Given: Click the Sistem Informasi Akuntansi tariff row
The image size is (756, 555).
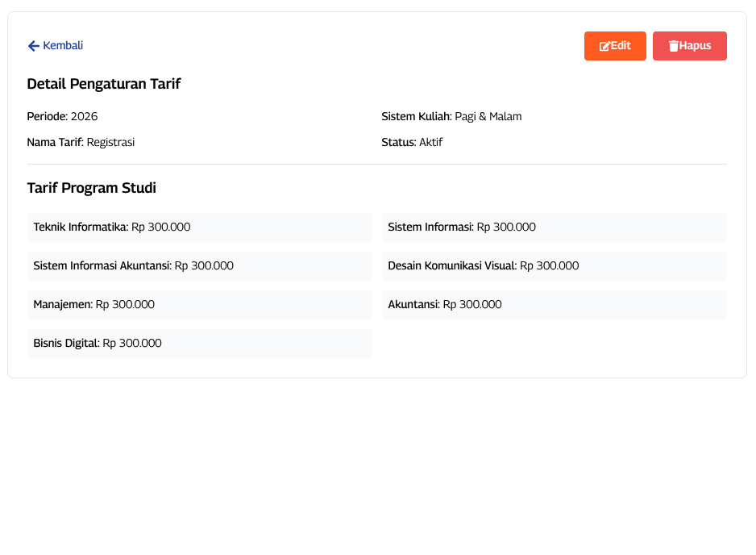Looking at the screenshot, I should click(x=199, y=266).
